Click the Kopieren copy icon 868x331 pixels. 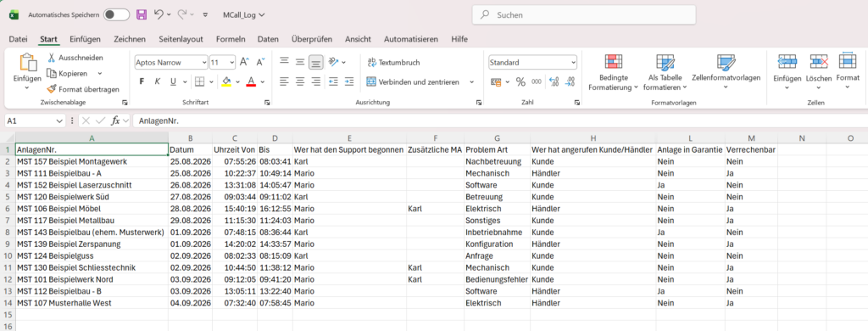point(52,73)
